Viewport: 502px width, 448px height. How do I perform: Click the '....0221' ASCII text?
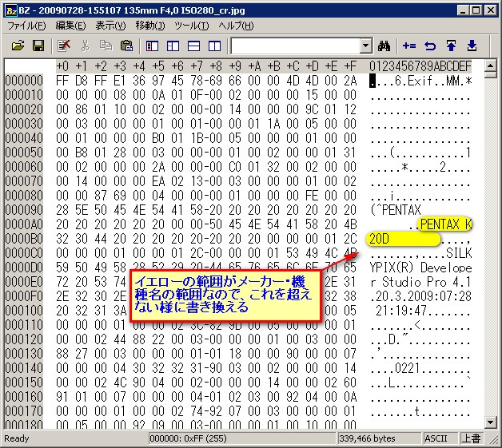396,368
